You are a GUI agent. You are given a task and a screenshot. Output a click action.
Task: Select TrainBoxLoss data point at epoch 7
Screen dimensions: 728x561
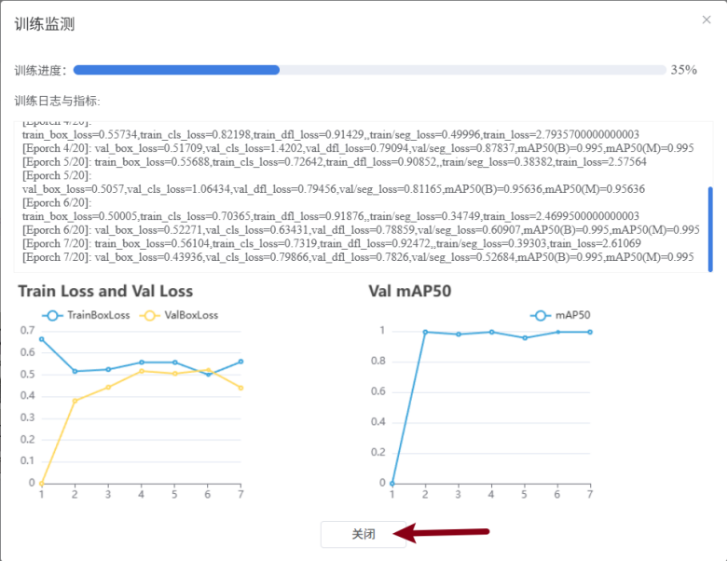click(240, 362)
